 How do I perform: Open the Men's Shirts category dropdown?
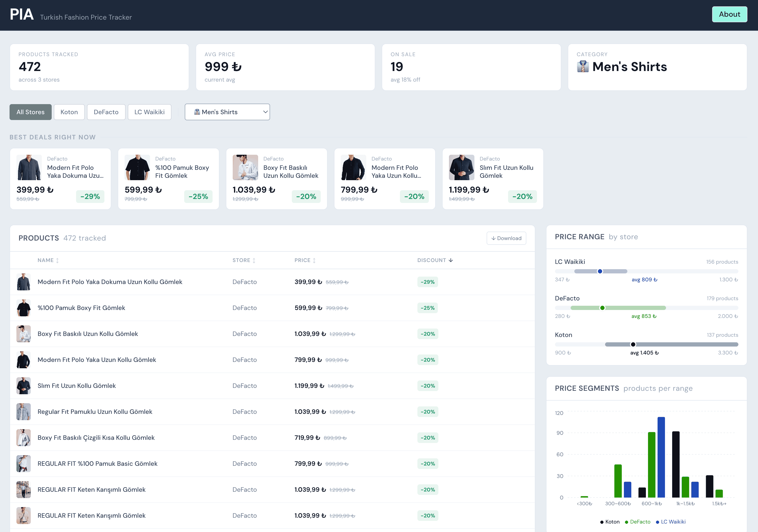227,112
